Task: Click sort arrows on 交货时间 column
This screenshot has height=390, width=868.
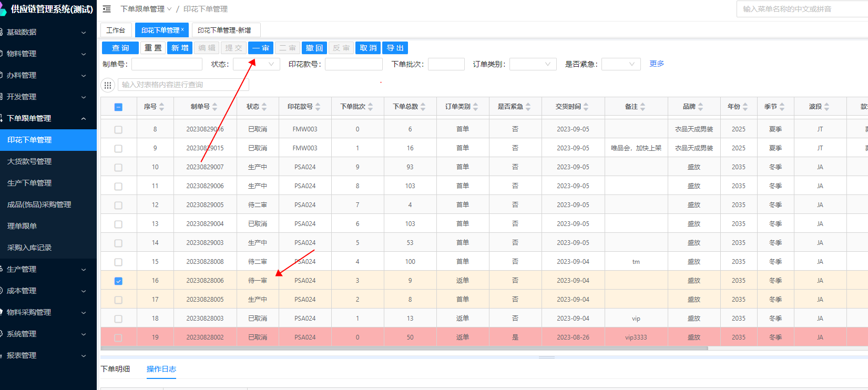Action: [x=586, y=107]
